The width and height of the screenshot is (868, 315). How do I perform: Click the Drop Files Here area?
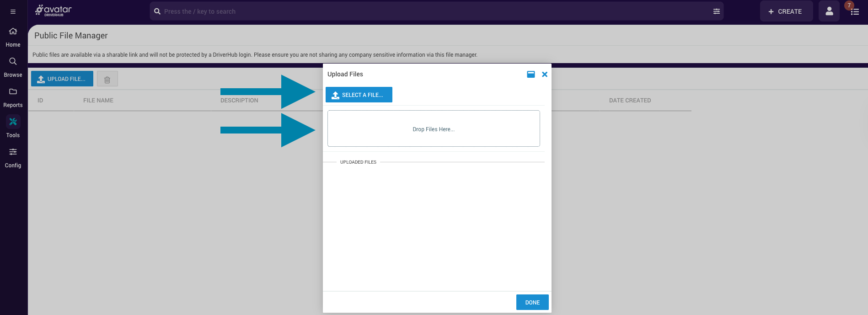(x=434, y=129)
